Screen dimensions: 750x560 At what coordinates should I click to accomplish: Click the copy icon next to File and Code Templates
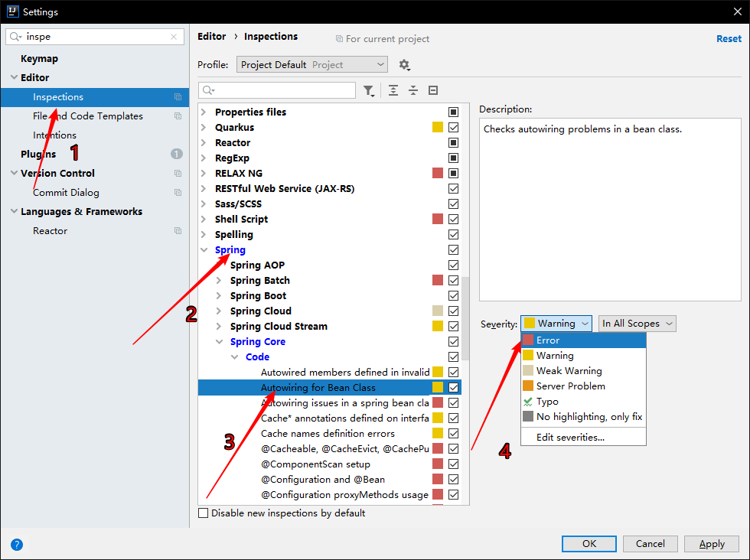pyautogui.click(x=178, y=116)
